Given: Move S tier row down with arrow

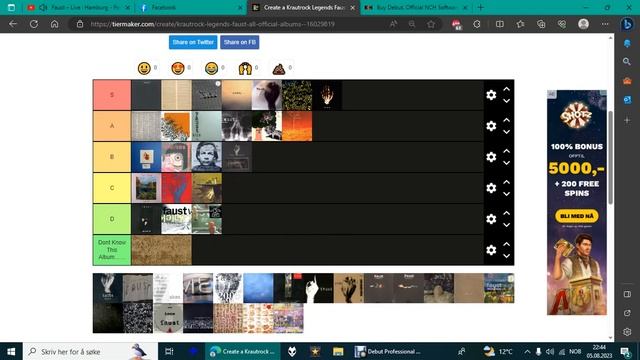Looking at the screenshot, I should click(507, 101).
